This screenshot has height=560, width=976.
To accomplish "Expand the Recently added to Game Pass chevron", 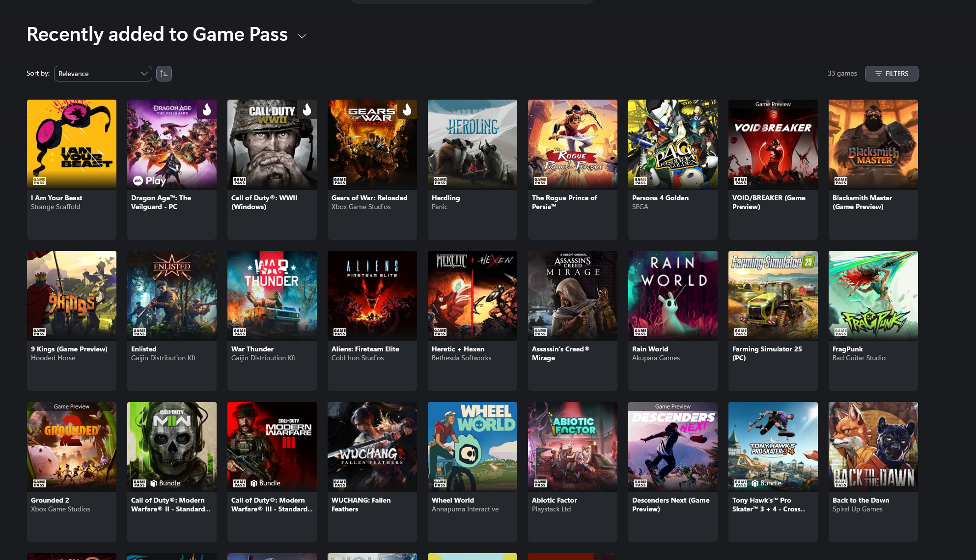I will coord(302,36).
